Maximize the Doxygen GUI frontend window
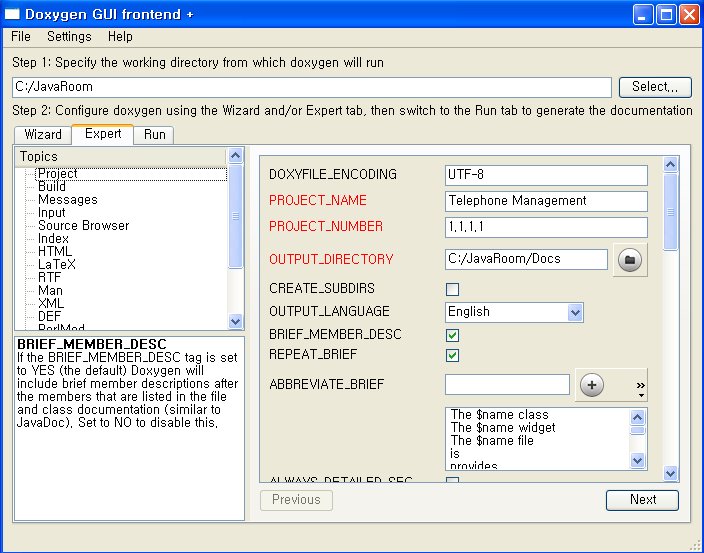Viewport: 704px width, 553px height. [x=666, y=14]
